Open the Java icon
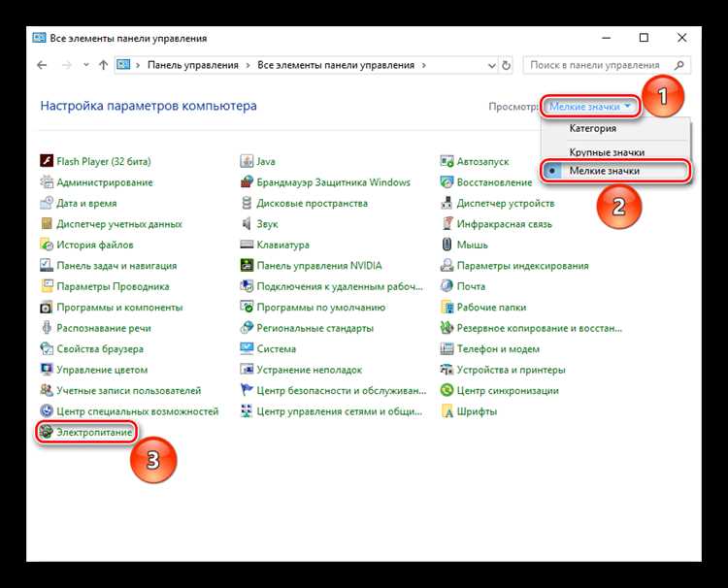728x588 pixels. coord(247,161)
